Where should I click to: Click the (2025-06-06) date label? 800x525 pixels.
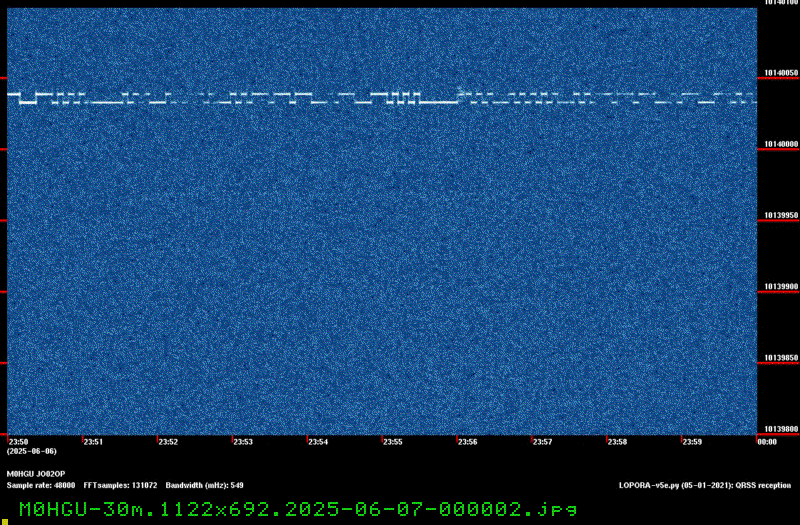[x=32, y=451]
